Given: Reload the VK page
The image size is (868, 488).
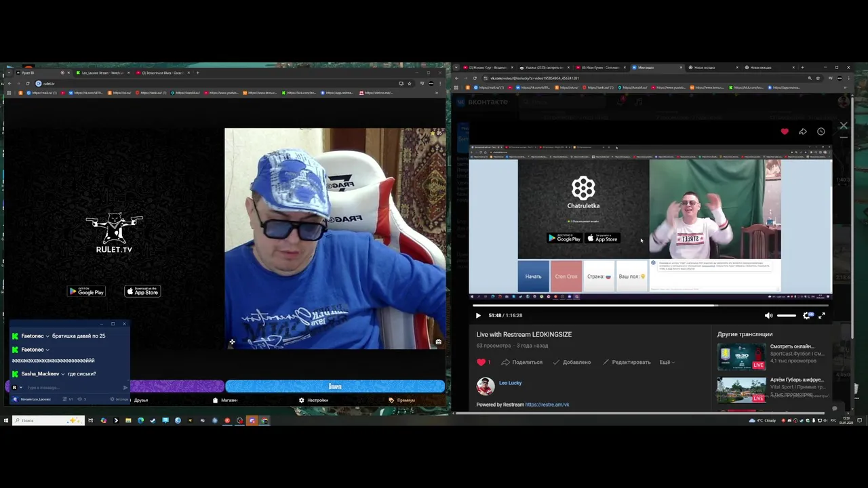Looking at the screenshot, I should 475,78.
